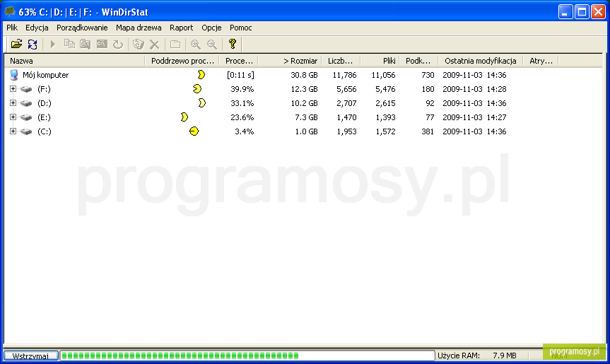This screenshot has width=610, height=364.
Task: Click the 30.8 GB total size
Action: point(304,75)
